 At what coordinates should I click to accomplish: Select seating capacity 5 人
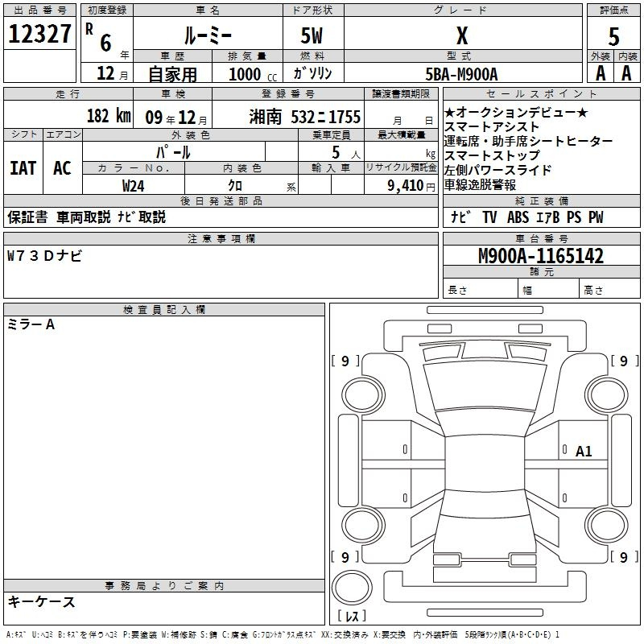pyautogui.click(x=346, y=153)
